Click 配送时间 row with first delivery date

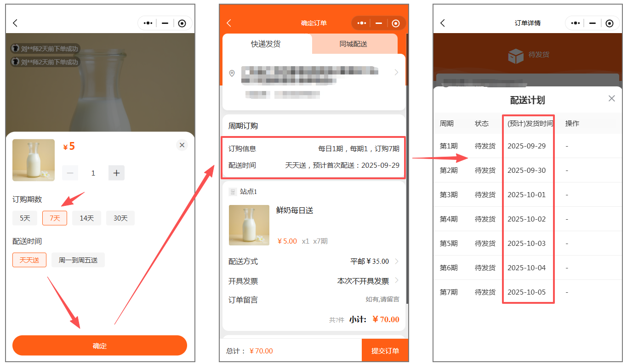click(x=314, y=165)
